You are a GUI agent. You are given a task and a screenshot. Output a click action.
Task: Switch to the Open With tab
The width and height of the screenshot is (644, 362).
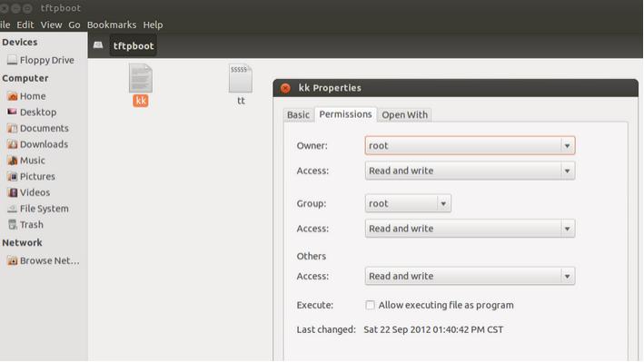click(x=404, y=114)
